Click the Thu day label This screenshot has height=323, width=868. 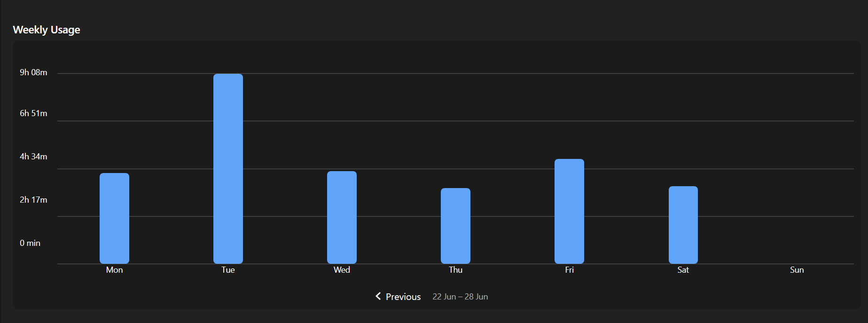click(x=455, y=270)
